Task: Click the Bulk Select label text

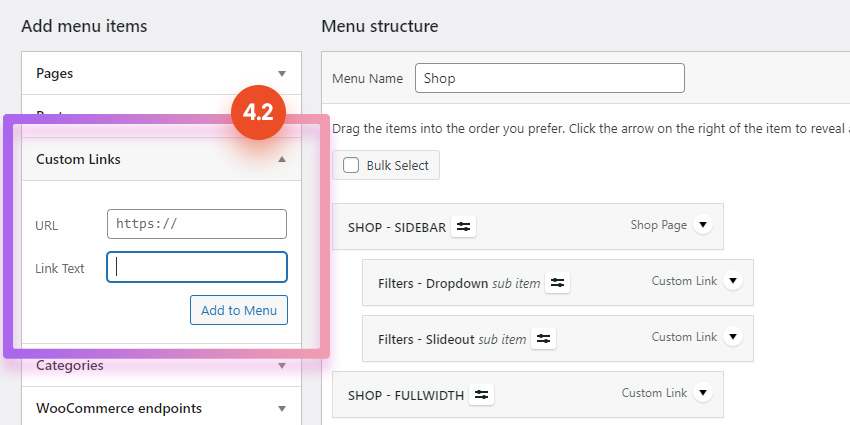Action: point(397,165)
